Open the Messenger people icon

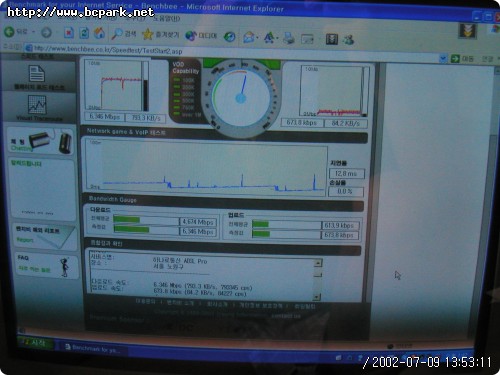click(x=349, y=40)
